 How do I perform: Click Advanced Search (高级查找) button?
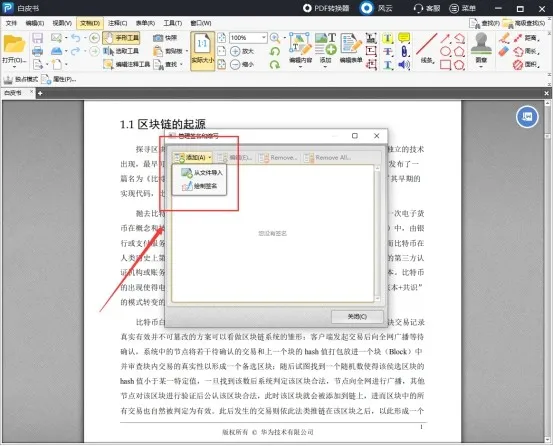click(x=524, y=23)
